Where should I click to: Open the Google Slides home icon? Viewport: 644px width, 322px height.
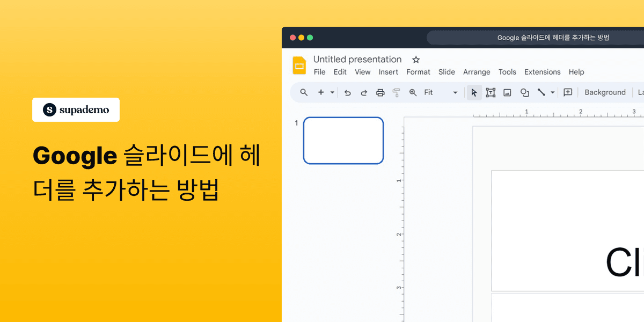pyautogui.click(x=299, y=65)
